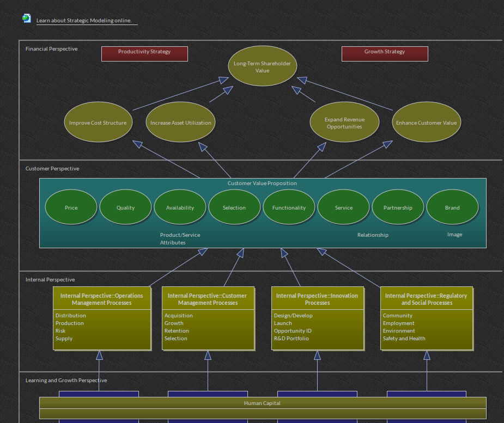
Task: Select the Partnership ellipse
Action: pyautogui.click(x=398, y=207)
